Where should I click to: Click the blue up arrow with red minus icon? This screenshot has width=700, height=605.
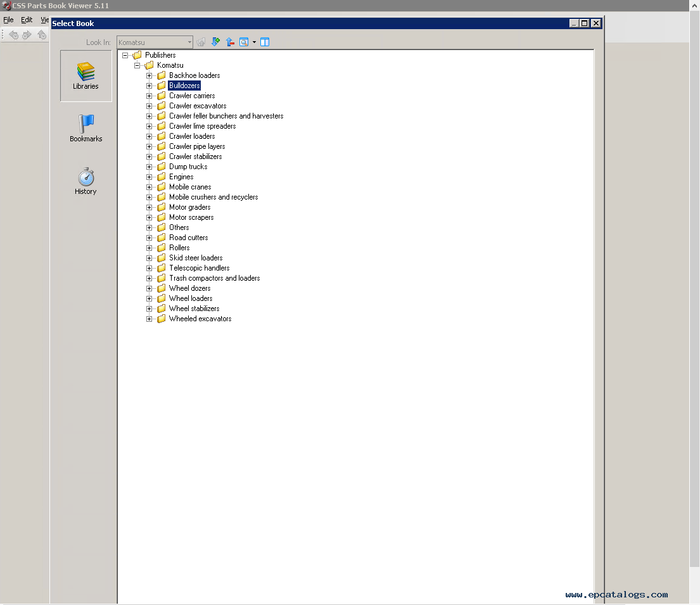click(x=230, y=42)
